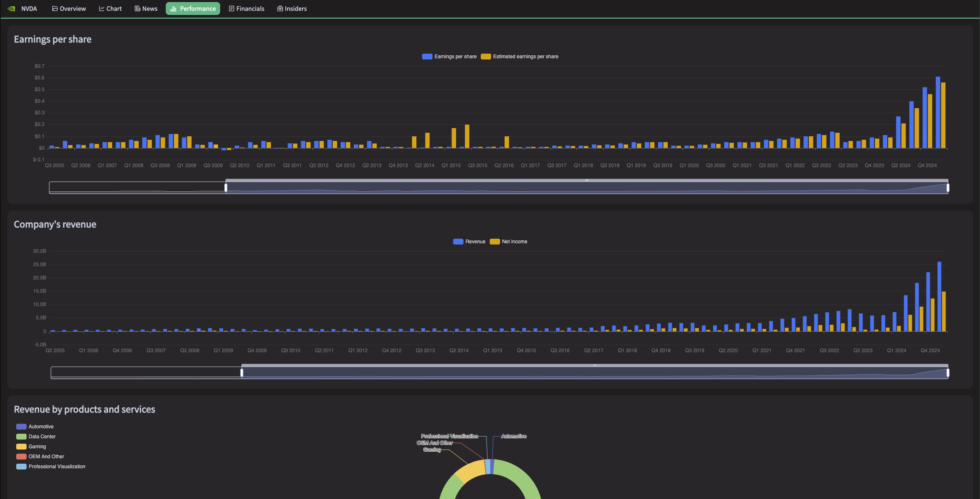Toggle OEM And Other legend entry
980x499 pixels.
tap(40, 457)
